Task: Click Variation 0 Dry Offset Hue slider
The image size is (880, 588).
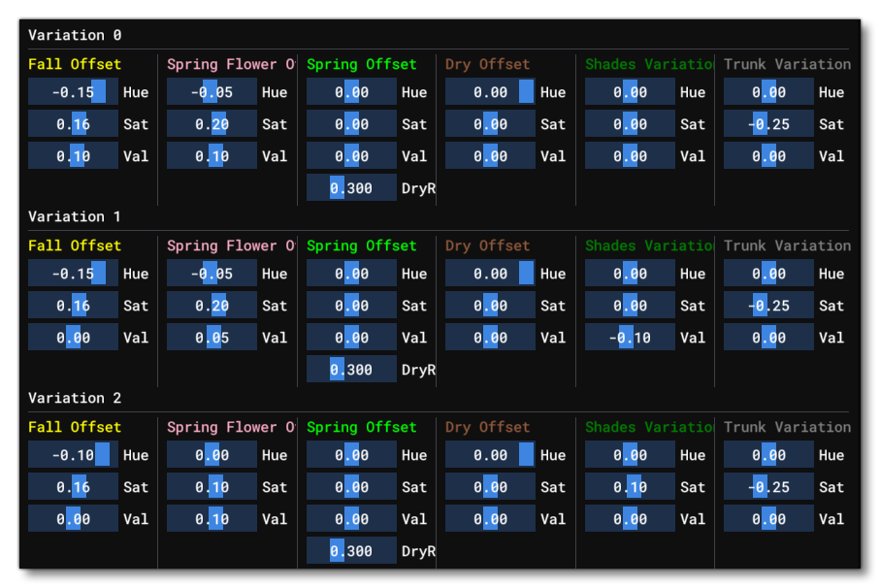Action: point(490,91)
